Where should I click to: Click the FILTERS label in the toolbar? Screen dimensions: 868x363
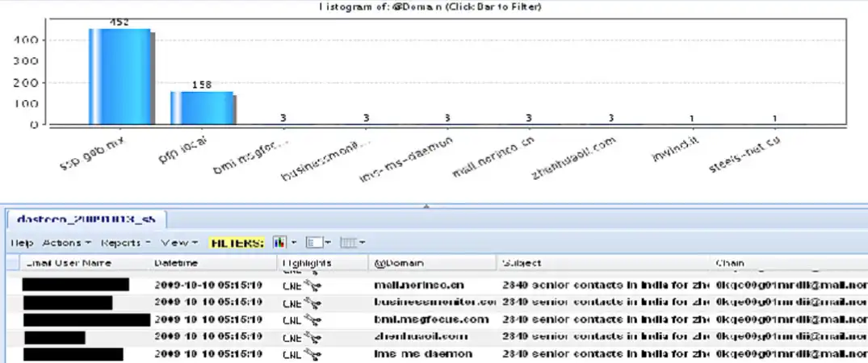(236, 242)
